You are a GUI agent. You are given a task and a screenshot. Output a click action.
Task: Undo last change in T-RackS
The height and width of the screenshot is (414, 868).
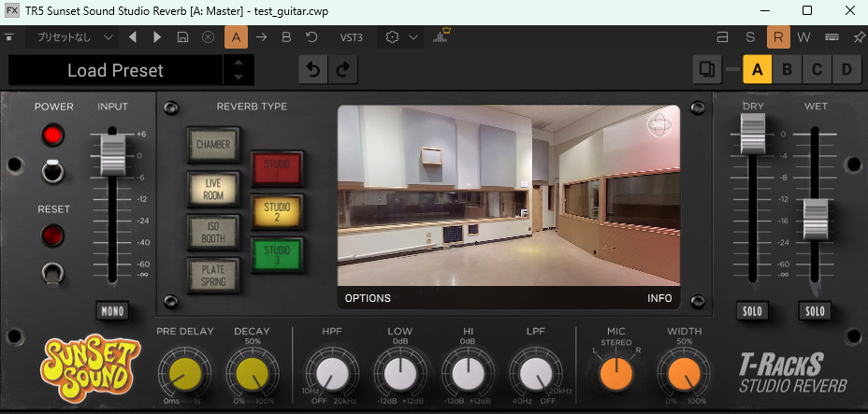(313, 70)
